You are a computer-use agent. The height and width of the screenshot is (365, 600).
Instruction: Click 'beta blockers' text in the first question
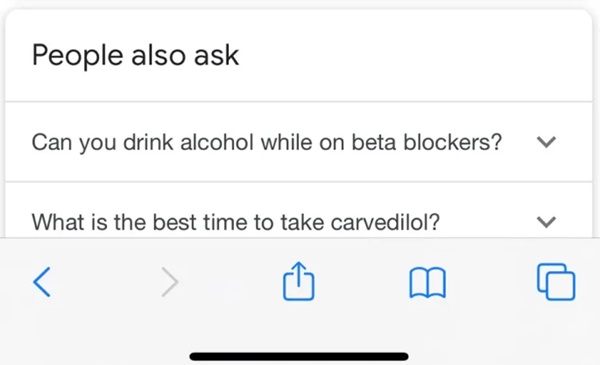[426, 142]
